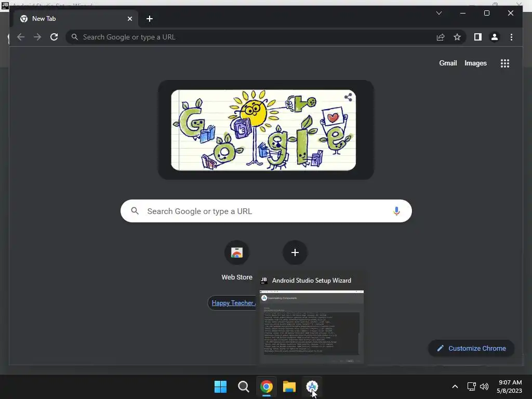
Task: Open the clock showing 9:07 AM
Action: 509,387
